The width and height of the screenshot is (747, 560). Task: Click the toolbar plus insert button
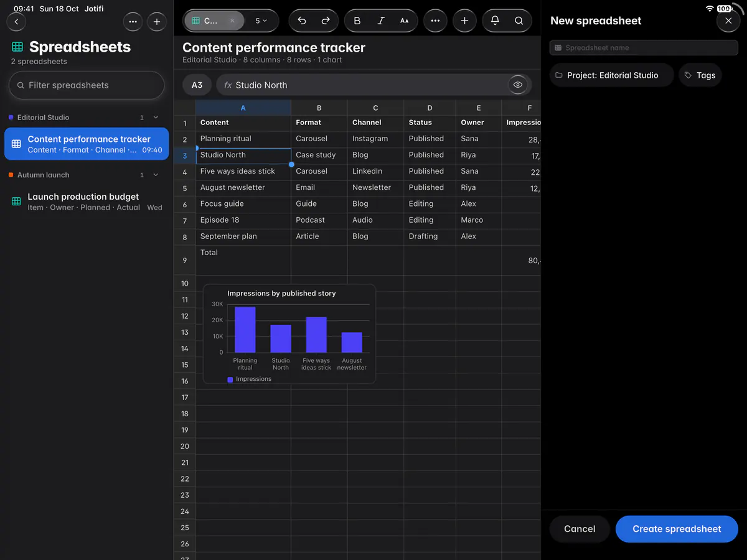coord(464,21)
